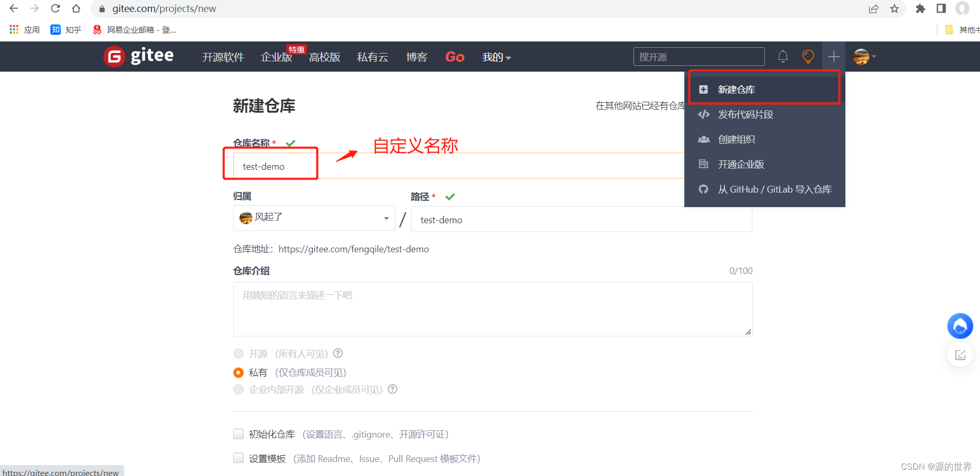980x476 pixels.
Task: Select 发布代码片段 menu entry
Action: coord(764,114)
